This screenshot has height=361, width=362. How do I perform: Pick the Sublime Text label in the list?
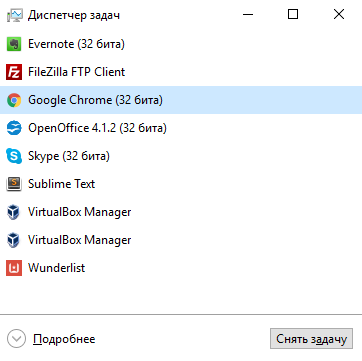[62, 184]
